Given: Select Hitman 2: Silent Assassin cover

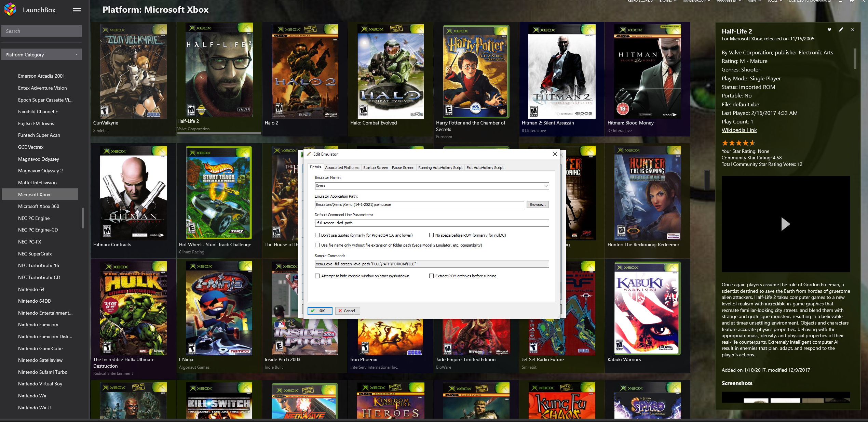Looking at the screenshot, I should pyautogui.click(x=562, y=71).
